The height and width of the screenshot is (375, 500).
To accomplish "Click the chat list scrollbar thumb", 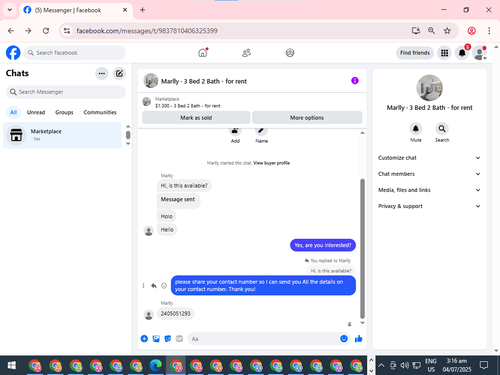I will click(128, 135).
